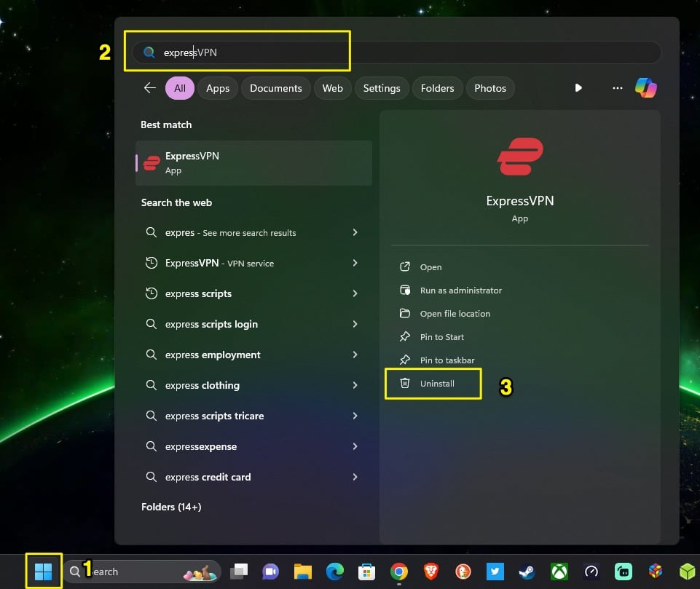The height and width of the screenshot is (589, 700).
Task: Select 'express credit card' web suggestion
Action: click(x=253, y=477)
